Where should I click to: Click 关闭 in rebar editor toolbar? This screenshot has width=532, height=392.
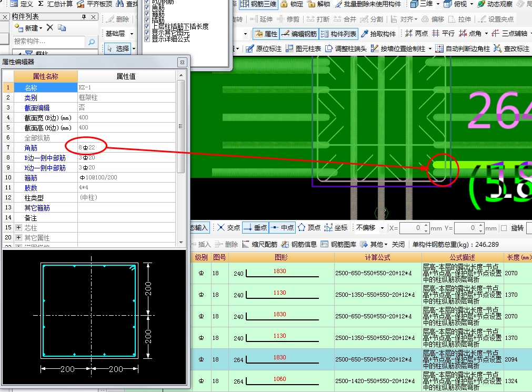point(398,244)
